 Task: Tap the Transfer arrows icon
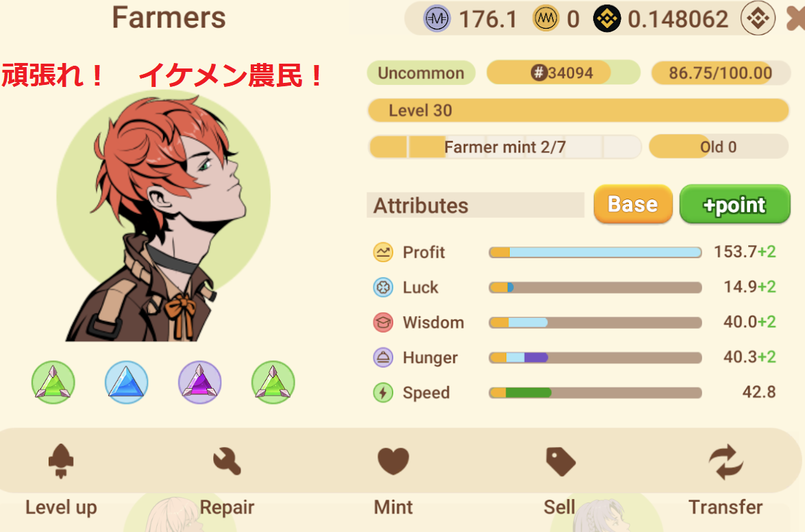click(x=726, y=461)
